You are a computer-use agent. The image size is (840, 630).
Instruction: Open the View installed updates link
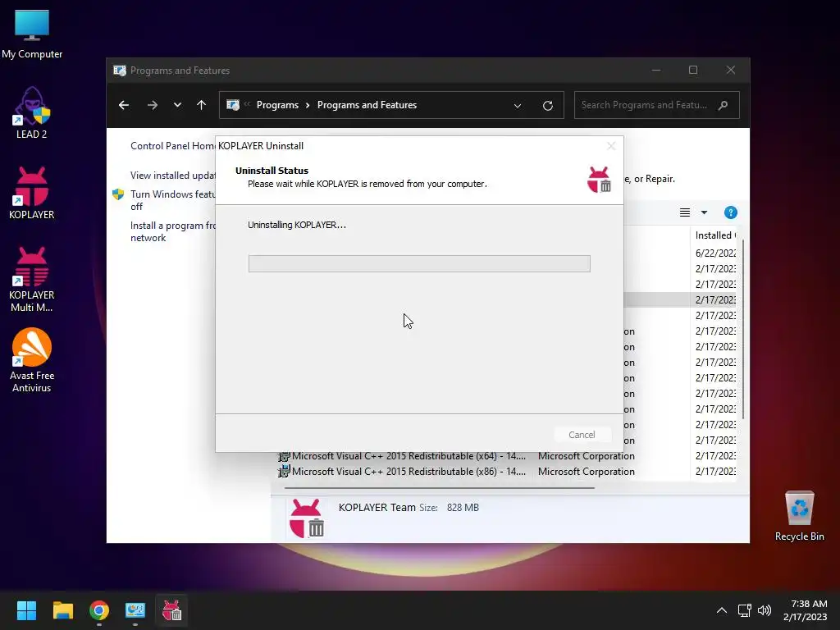[172, 176]
